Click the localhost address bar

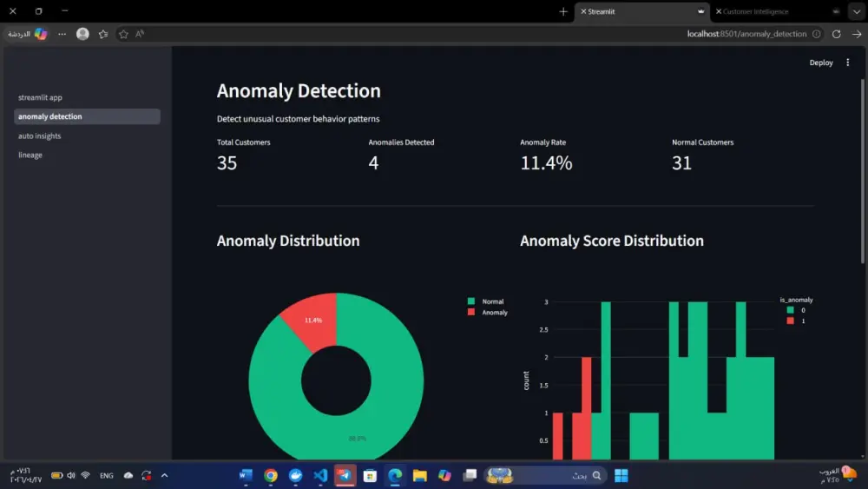[746, 34]
